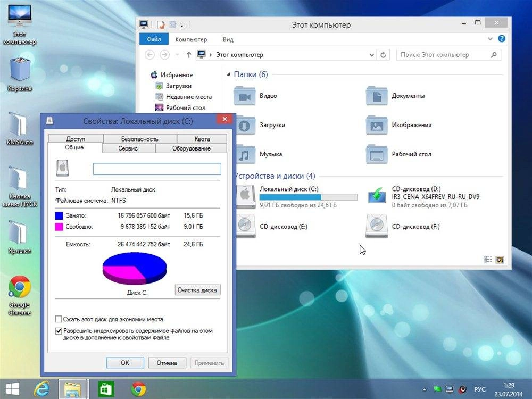Image resolution: width=532 pixels, height=399 pixels.
Task: Click OK in disk properties dialog
Action: (x=125, y=363)
